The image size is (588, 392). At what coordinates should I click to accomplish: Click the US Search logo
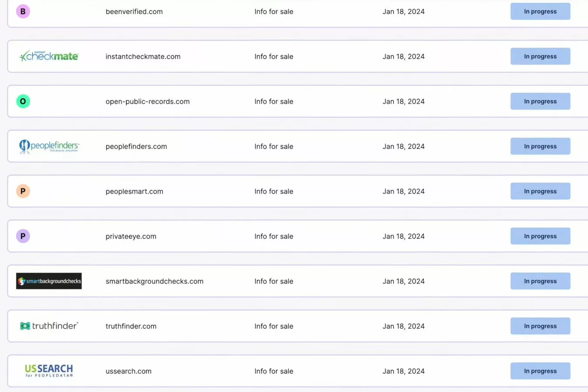tap(49, 371)
